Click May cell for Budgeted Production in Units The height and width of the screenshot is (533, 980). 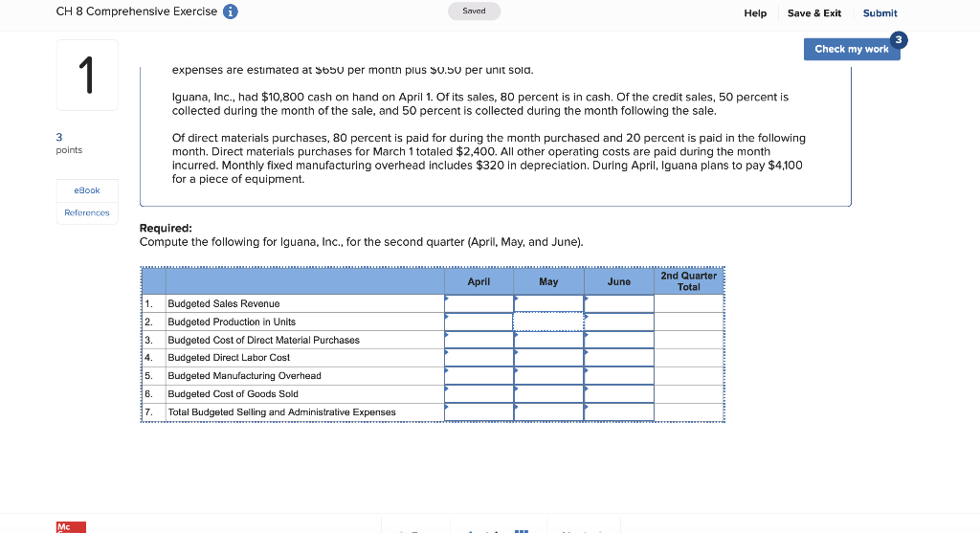click(548, 322)
